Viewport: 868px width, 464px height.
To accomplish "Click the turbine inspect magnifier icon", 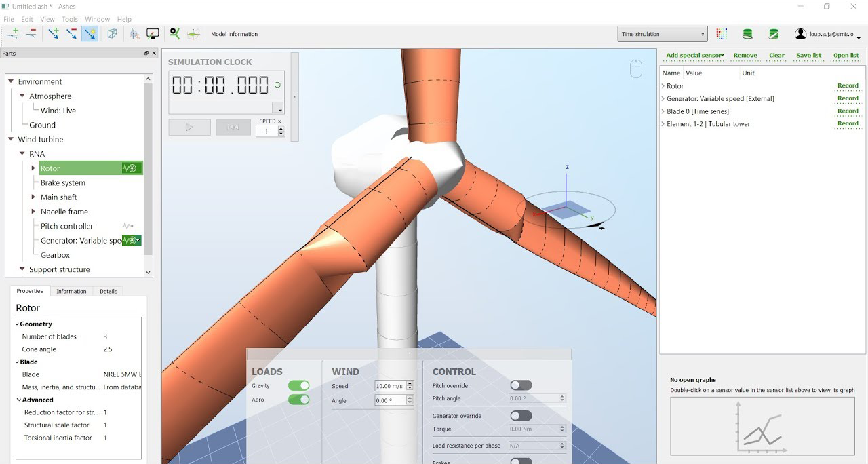I will [x=135, y=33].
